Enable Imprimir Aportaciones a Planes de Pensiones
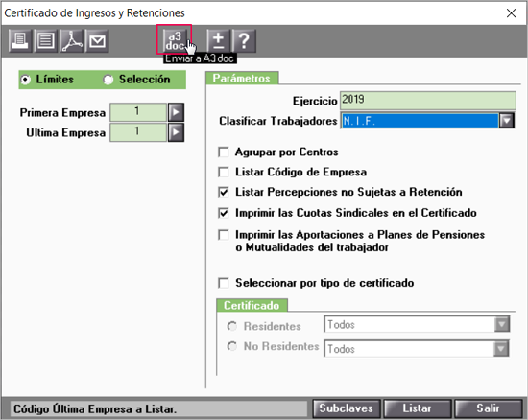The height and width of the screenshot is (420, 528). pyautogui.click(x=224, y=234)
